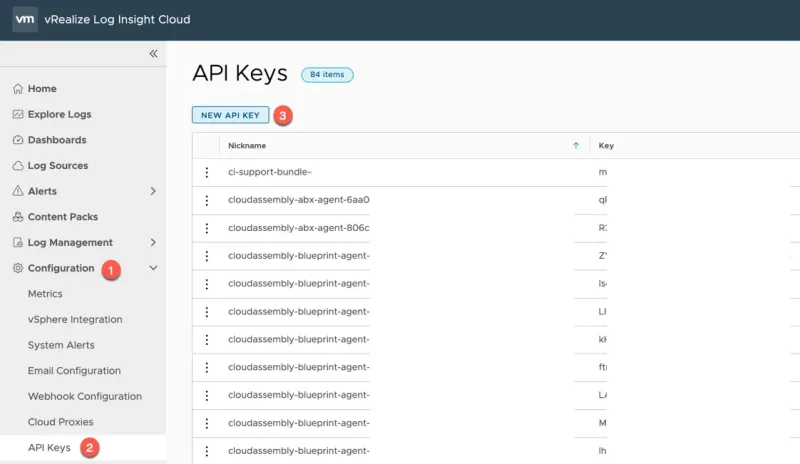Image resolution: width=800 pixels, height=464 pixels.
Task: Click the Key column header
Action: 606,146
